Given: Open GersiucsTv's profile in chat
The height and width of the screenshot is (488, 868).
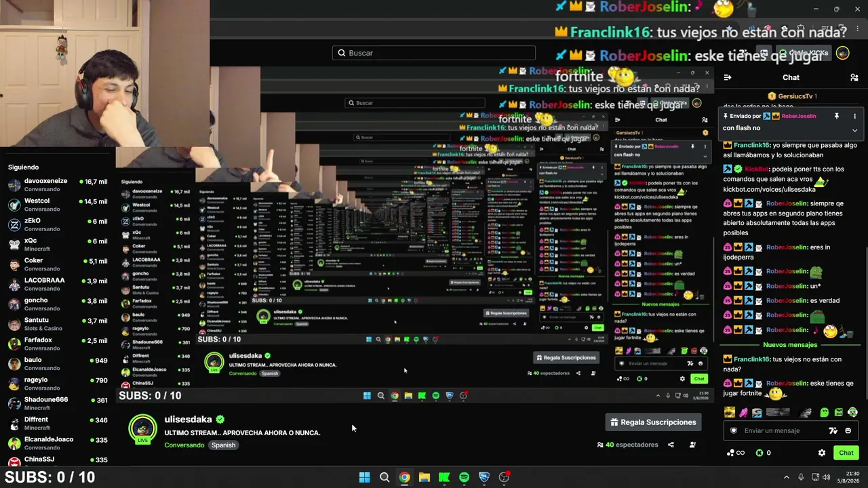Looking at the screenshot, I should tap(795, 96).
